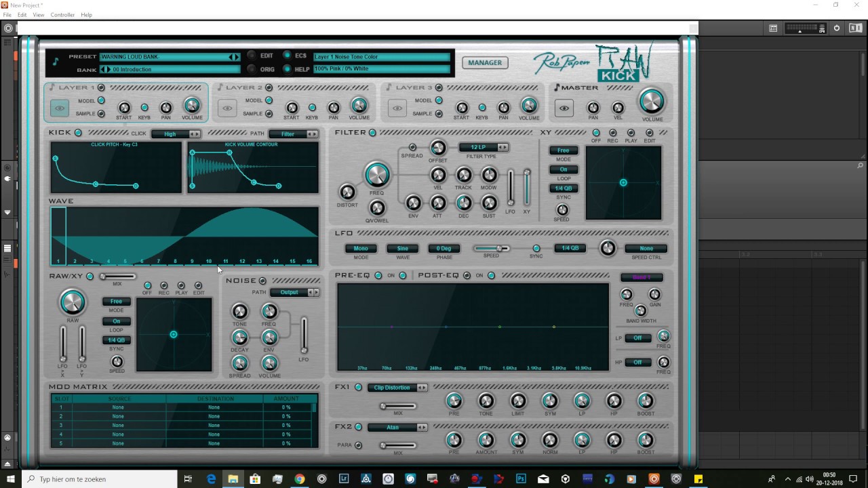Click the LFO SPEED slider
Image resolution: width=868 pixels, height=488 pixels.
click(x=492, y=249)
